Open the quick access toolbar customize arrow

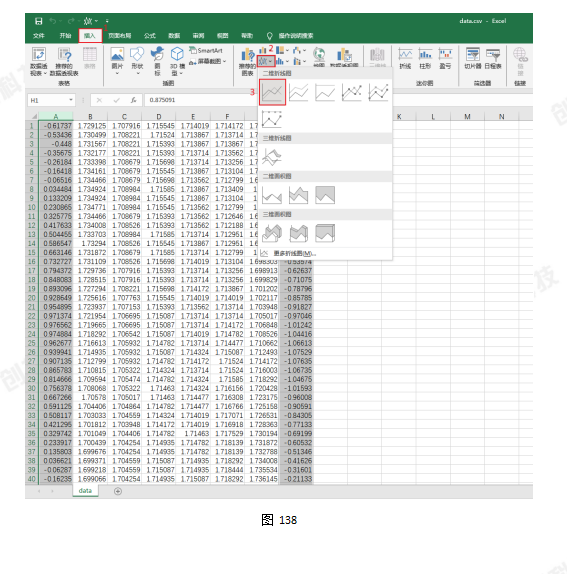pos(107,21)
